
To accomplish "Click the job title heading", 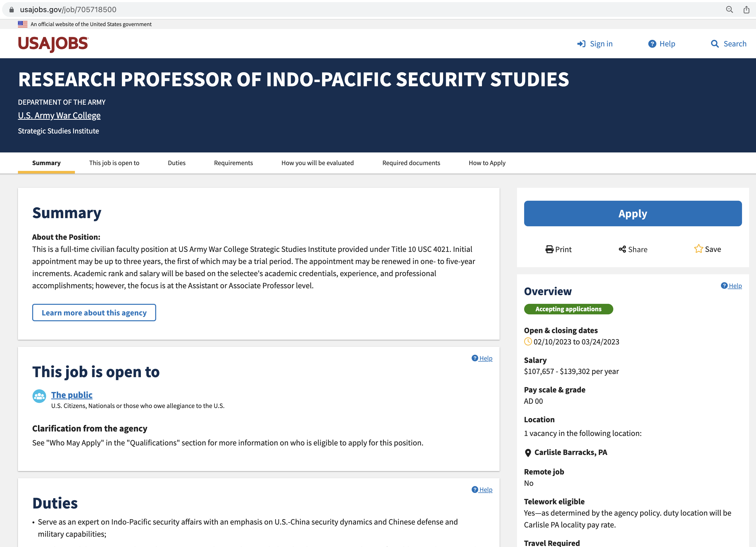I will coord(293,79).
